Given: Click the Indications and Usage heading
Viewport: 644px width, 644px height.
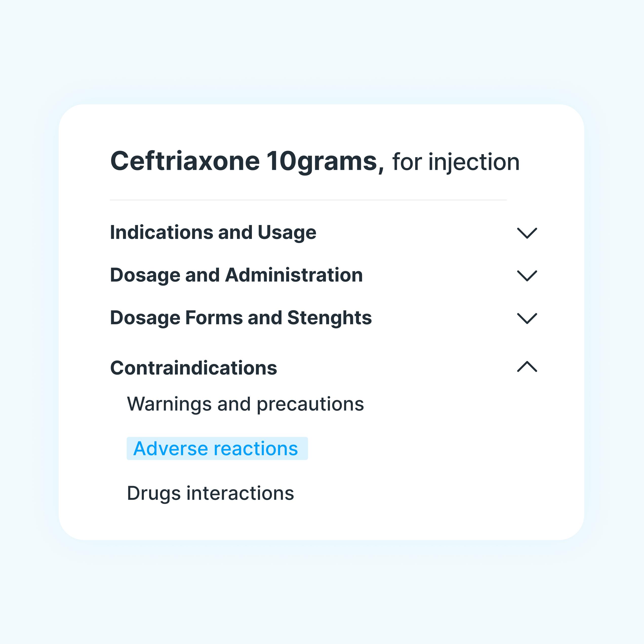Looking at the screenshot, I should point(213,232).
